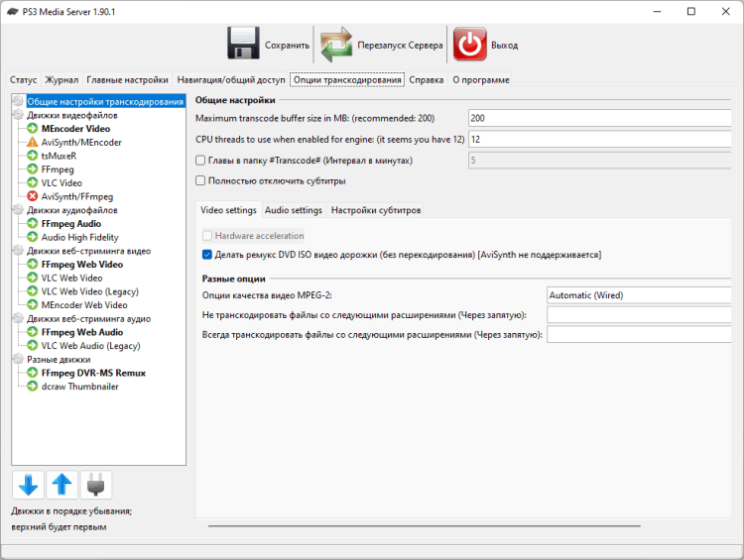Open the Главные настройки tab
744x560 pixels.
coord(127,79)
